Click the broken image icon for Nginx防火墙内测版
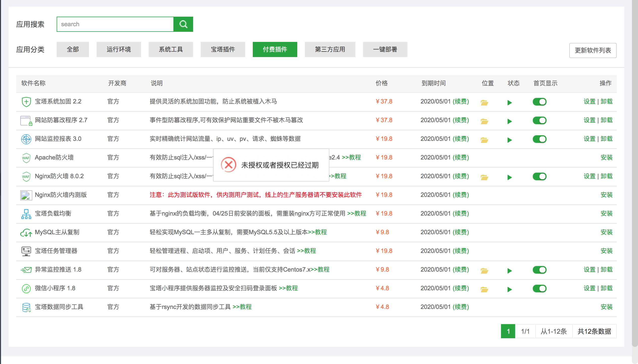The height and width of the screenshot is (364, 638). click(26, 195)
